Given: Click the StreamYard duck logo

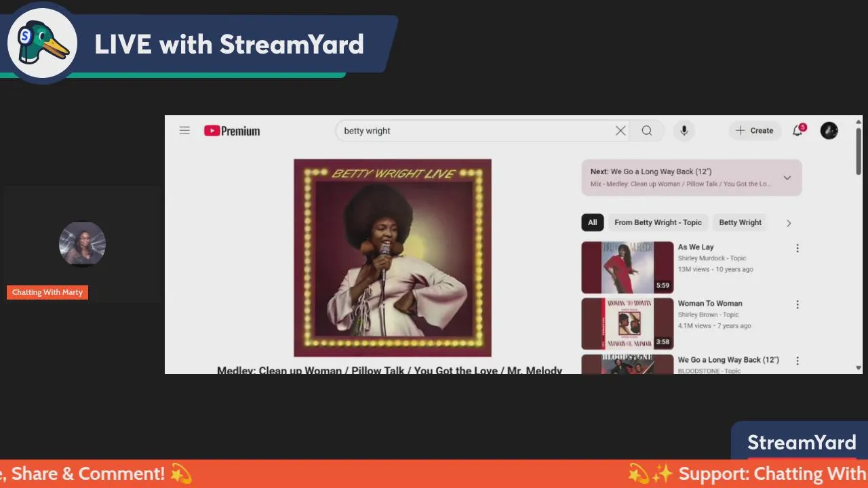Looking at the screenshot, I should pos(42,43).
